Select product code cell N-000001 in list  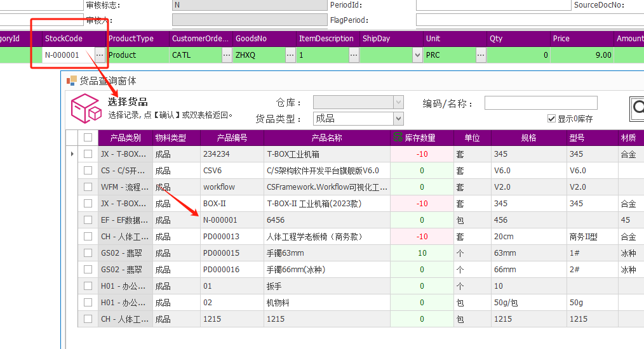click(232, 220)
